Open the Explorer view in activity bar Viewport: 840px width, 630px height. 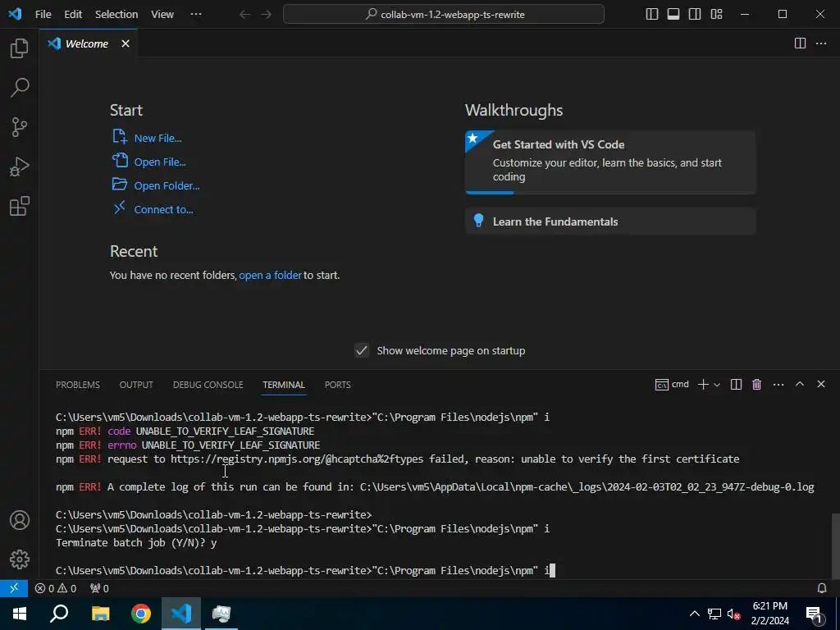[20, 48]
